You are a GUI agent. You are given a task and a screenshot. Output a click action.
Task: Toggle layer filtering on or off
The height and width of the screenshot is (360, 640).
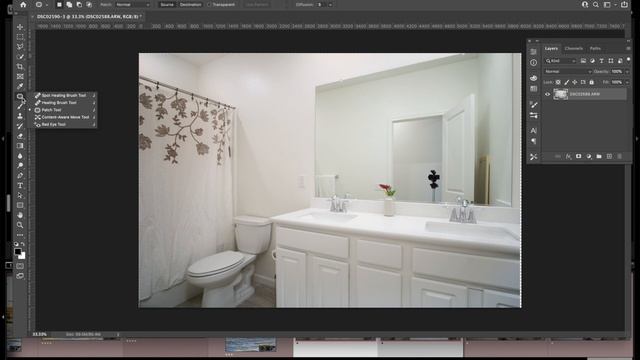pos(629,60)
